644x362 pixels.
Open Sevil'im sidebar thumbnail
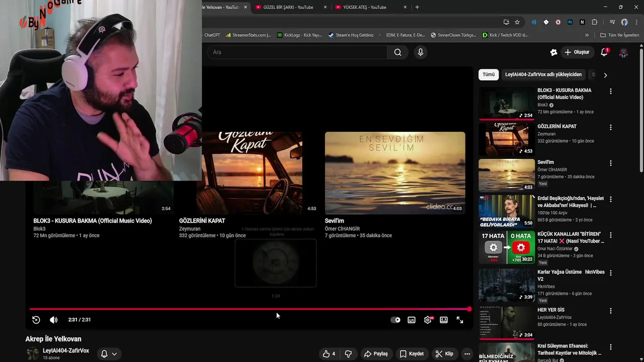pyautogui.click(x=507, y=175)
